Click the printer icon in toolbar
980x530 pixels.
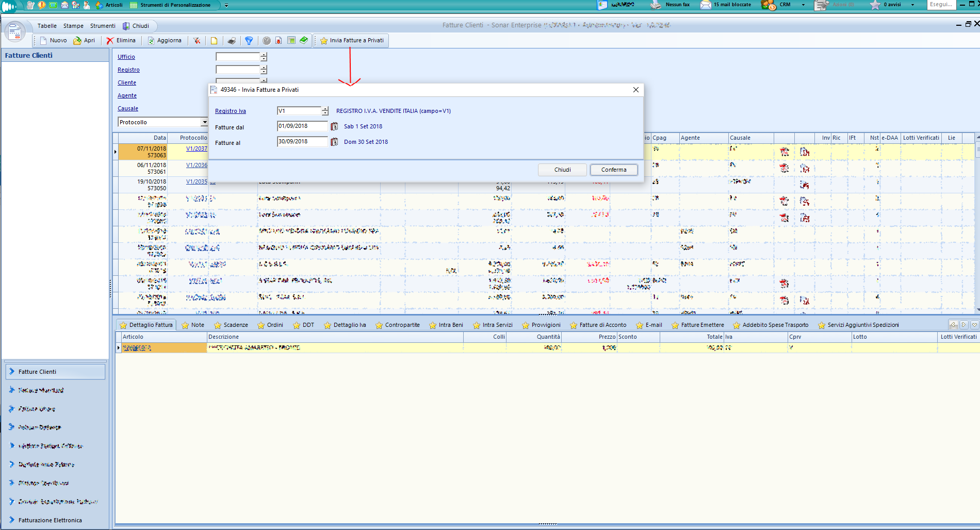232,41
